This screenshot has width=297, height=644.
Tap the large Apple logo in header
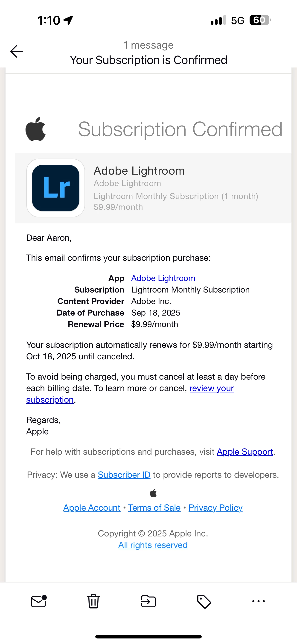[35, 129]
